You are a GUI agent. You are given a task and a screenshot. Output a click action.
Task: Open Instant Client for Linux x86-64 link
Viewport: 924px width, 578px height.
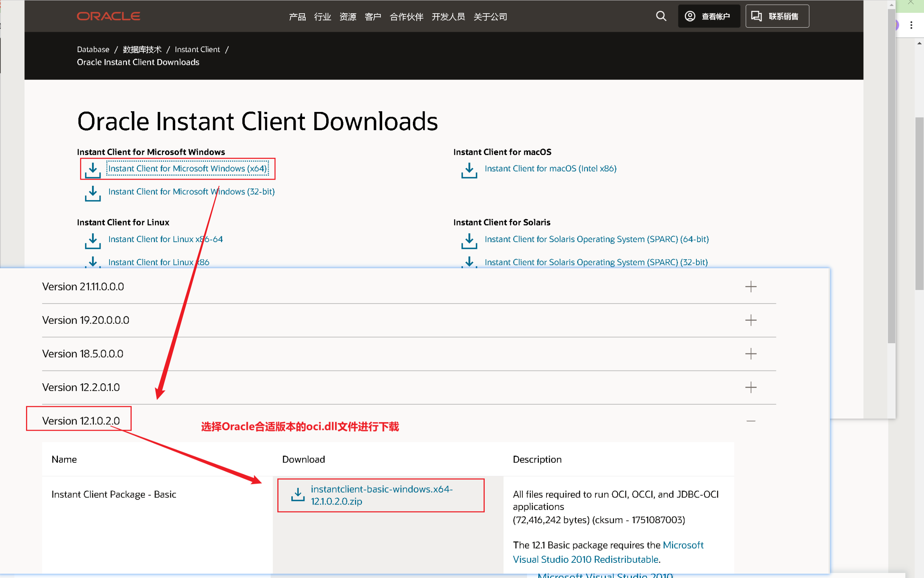point(165,239)
